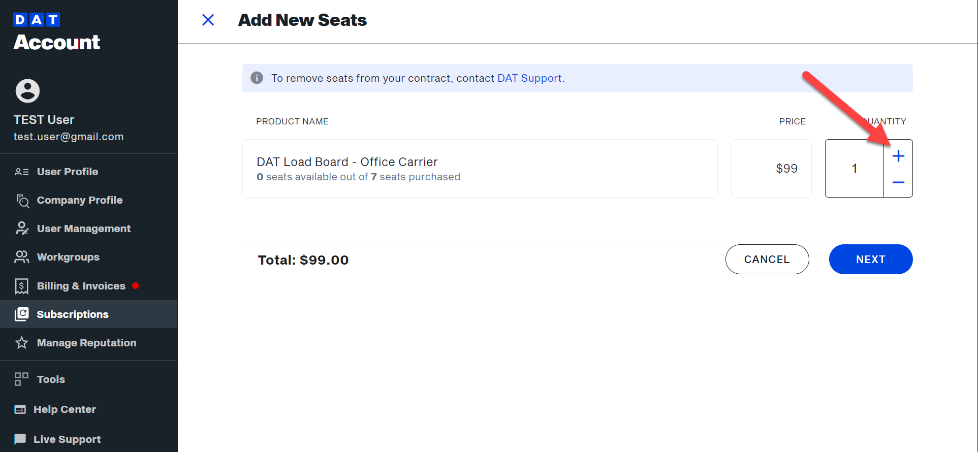This screenshot has height=452, width=980.
Task: Click the info icon in banner
Action: (x=257, y=78)
